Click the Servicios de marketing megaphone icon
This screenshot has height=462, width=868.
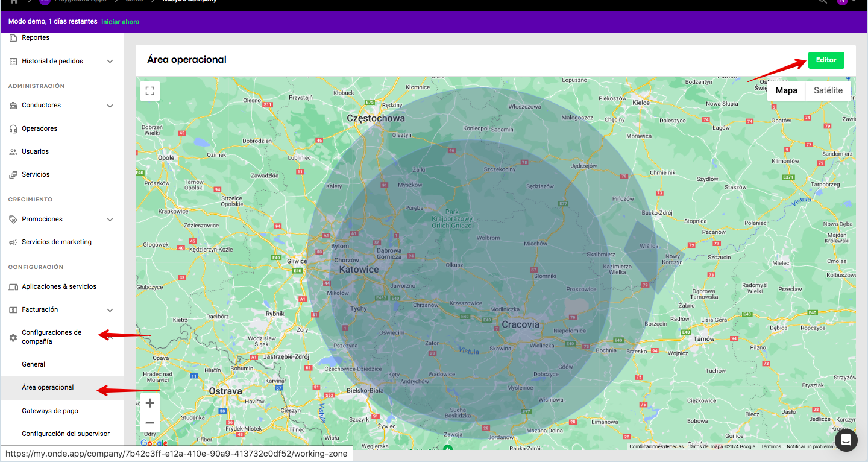pos(13,242)
